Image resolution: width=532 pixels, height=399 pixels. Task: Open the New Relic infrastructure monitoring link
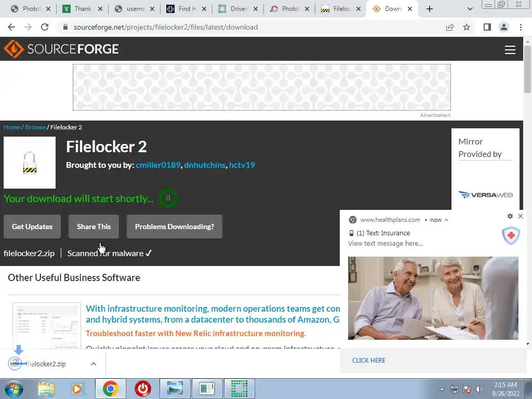(x=212, y=314)
